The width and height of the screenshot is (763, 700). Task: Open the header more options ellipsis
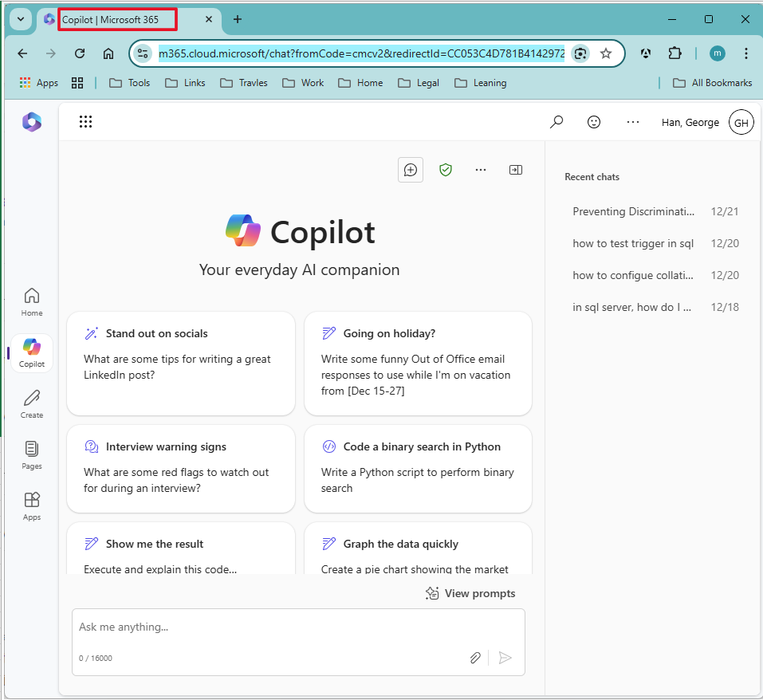[632, 122]
